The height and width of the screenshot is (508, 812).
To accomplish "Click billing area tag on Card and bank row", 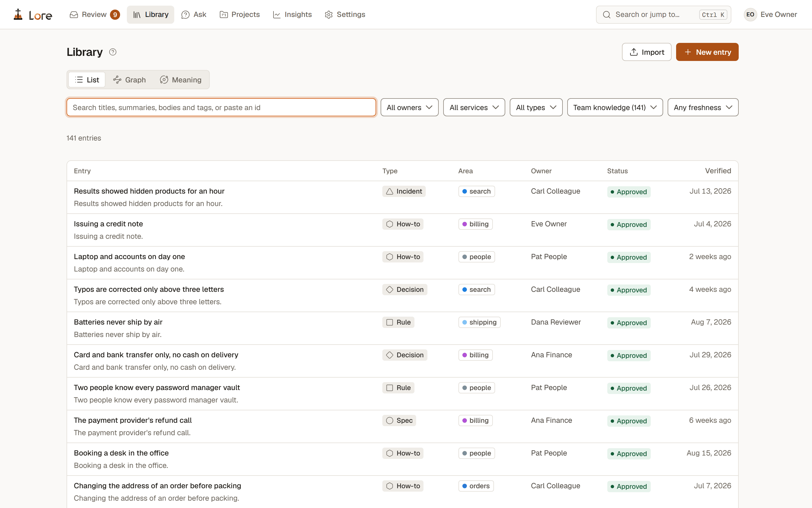I will point(475,355).
